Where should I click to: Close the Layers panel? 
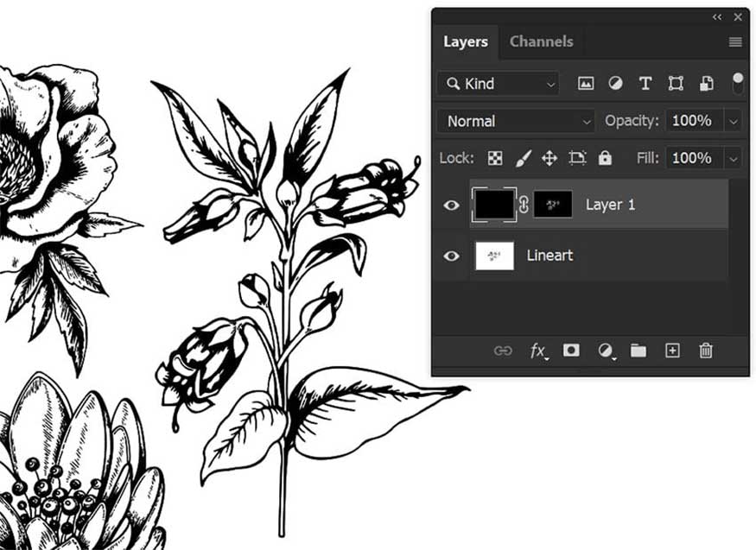coord(738,17)
